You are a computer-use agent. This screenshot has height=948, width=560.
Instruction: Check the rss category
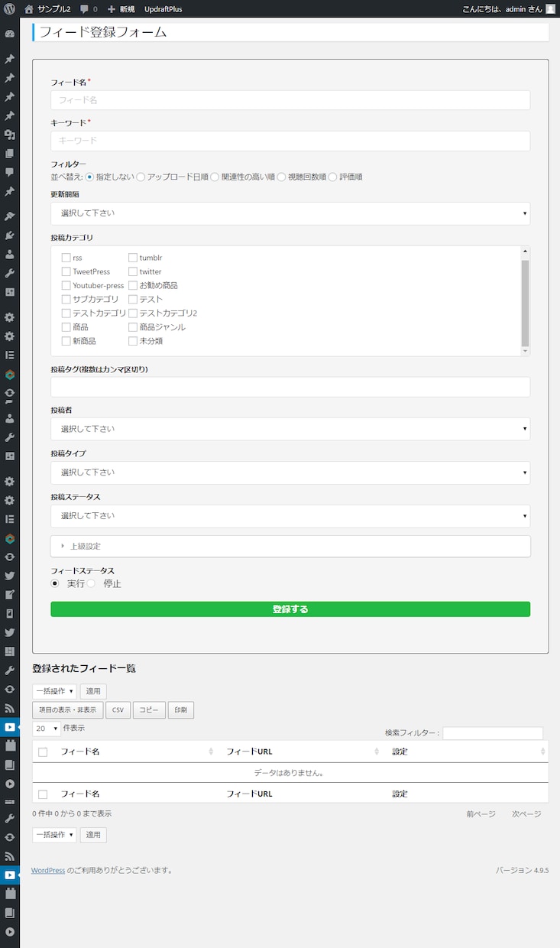tap(66, 258)
